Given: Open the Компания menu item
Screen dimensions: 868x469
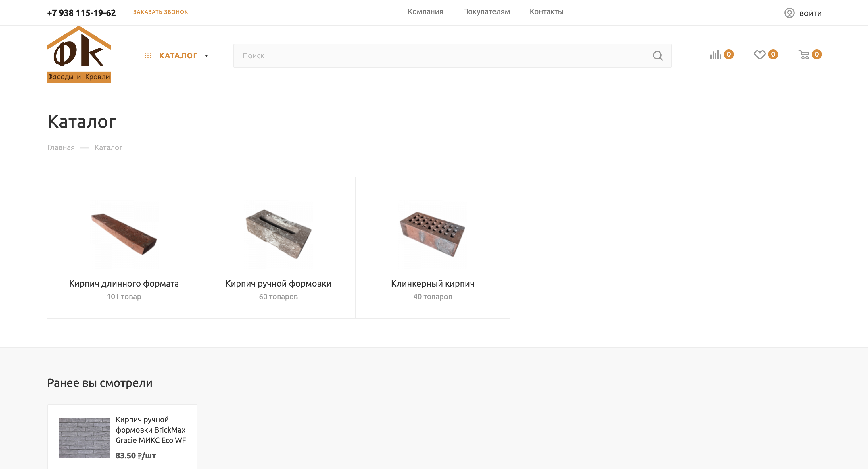Looking at the screenshot, I should coord(425,11).
